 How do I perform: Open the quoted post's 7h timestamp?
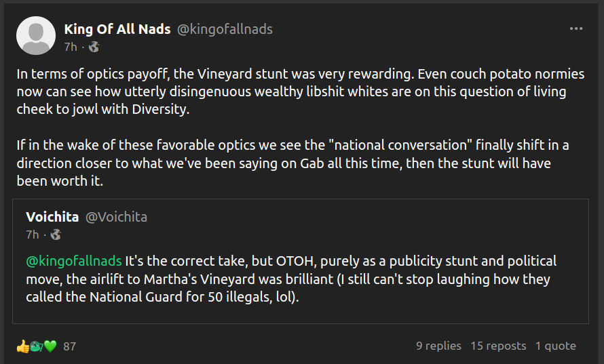point(33,235)
